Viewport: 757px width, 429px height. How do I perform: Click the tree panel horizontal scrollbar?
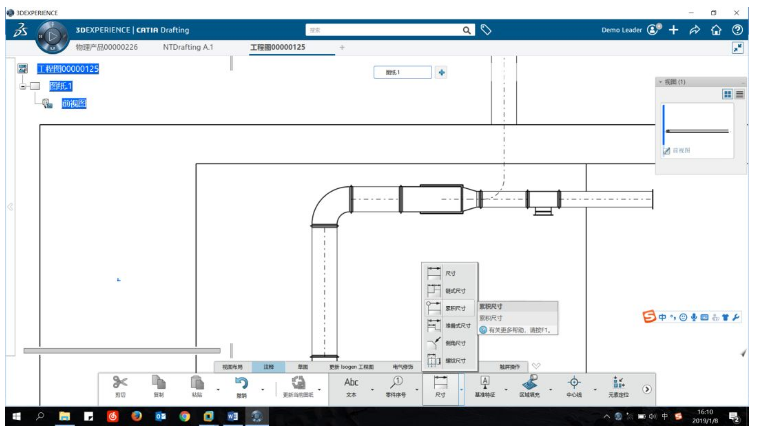pos(122,351)
